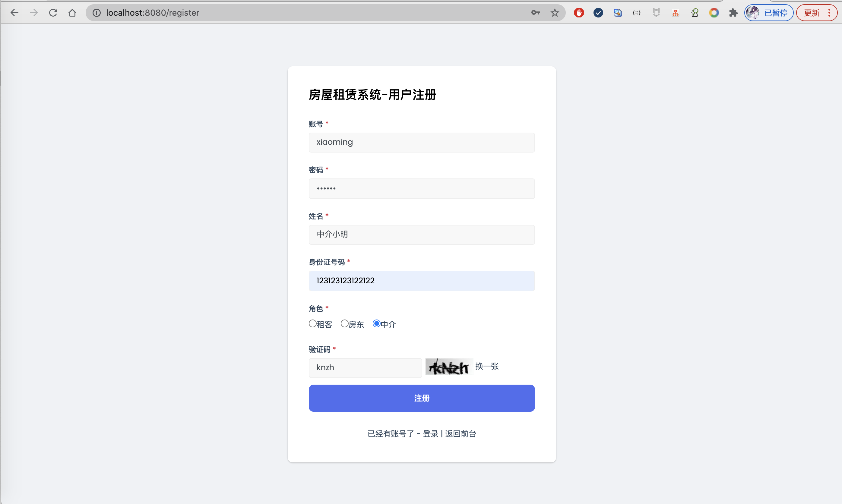
Task: Refresh captcha via 换一张
Action: coord(486,366)
